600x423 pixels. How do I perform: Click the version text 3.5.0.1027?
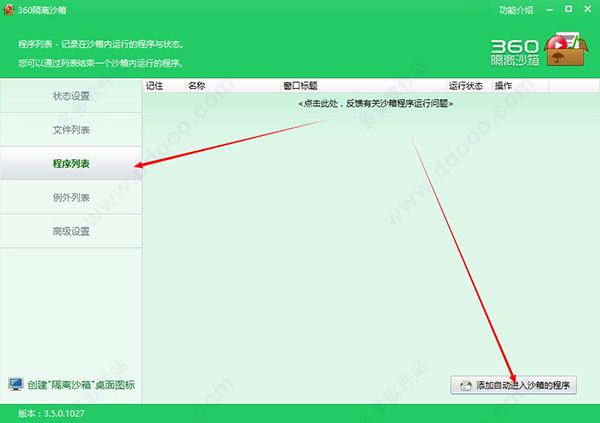(64, 413)
